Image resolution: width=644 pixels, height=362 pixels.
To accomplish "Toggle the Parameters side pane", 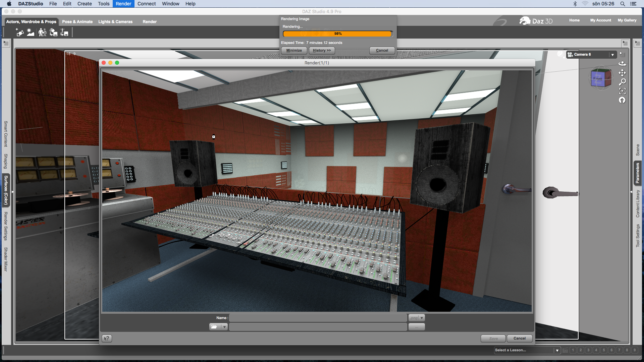I will [637, 173].
